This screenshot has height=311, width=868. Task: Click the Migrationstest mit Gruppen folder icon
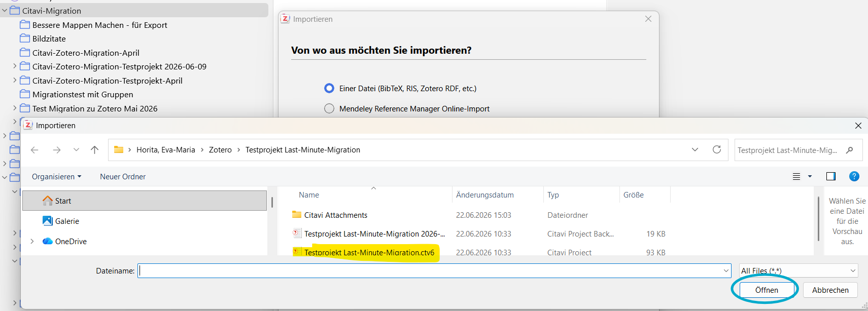coord(25,94)
